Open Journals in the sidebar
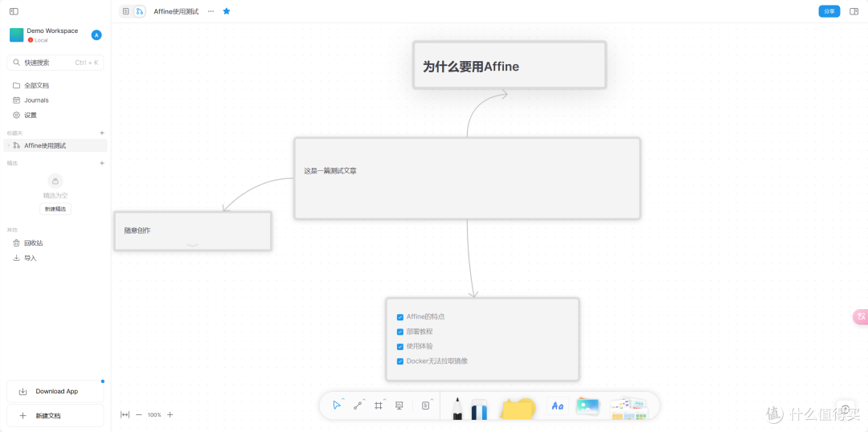This screenshot has height=432, width=868. (55, 100)
